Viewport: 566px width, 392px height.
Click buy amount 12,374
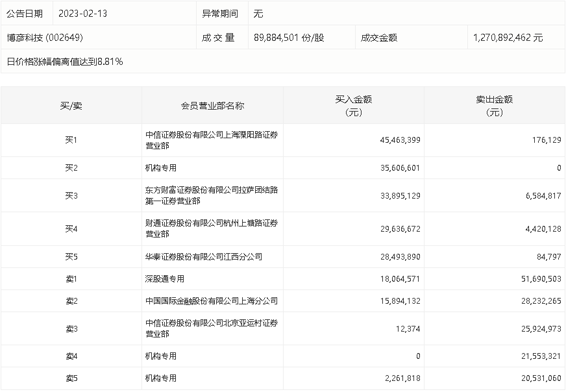coord(408,329)
